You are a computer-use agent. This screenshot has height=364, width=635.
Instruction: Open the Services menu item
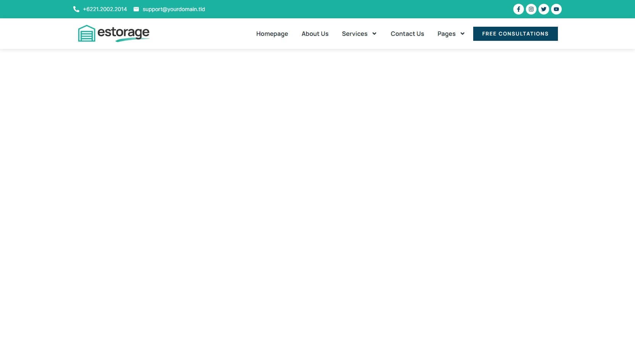(355, 34)
